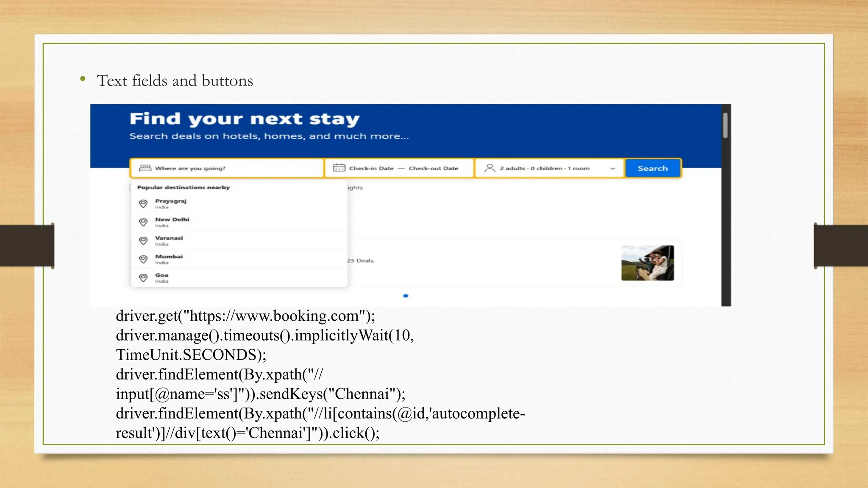Open the travelers photo thumbnail on deals card

(647, 263)
